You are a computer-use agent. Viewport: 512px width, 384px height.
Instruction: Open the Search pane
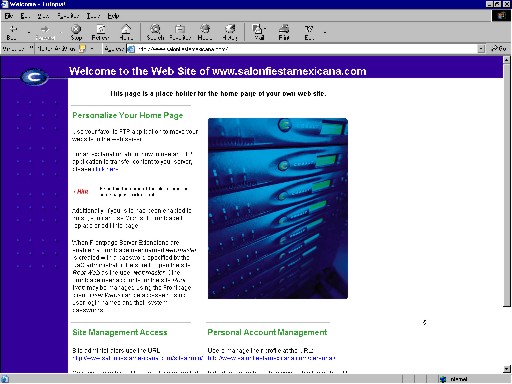pyautogui.click(x=155, y=32)
